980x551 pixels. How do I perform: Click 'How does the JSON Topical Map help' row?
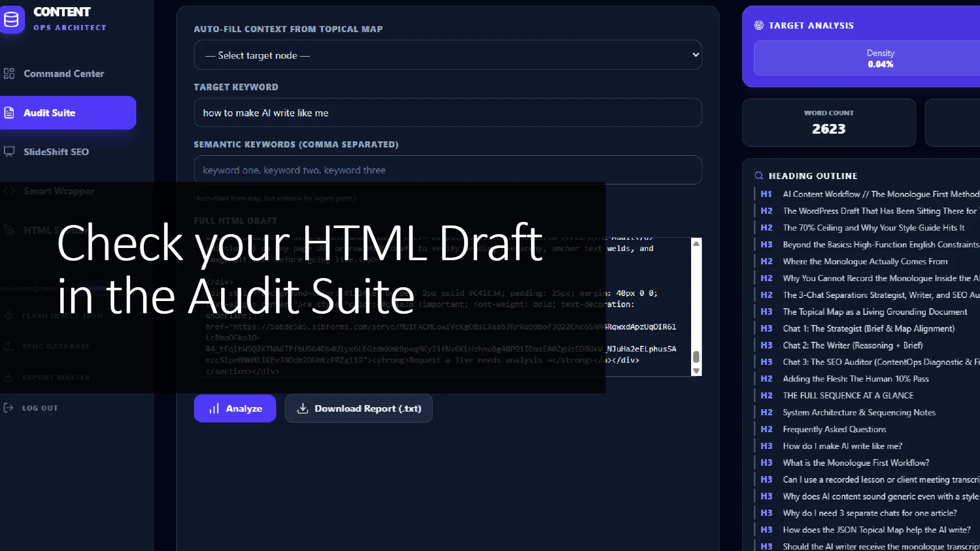tap(867, 530)
